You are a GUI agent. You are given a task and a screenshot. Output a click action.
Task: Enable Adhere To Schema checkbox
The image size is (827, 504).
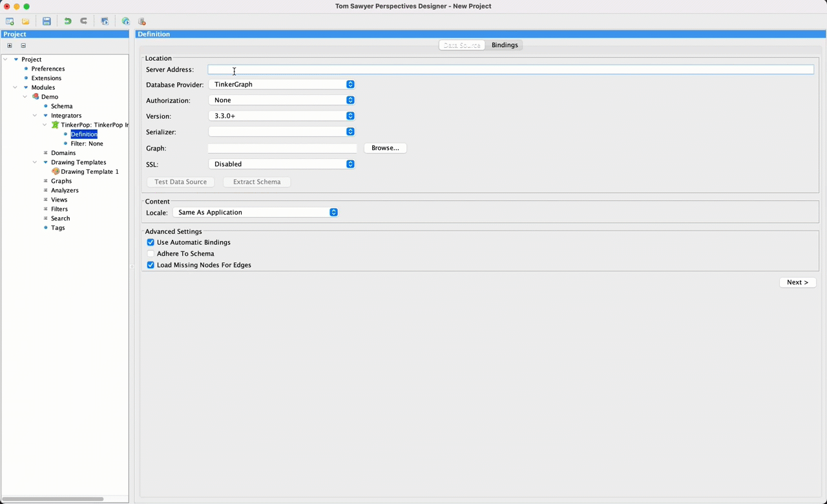pos(151,254)
